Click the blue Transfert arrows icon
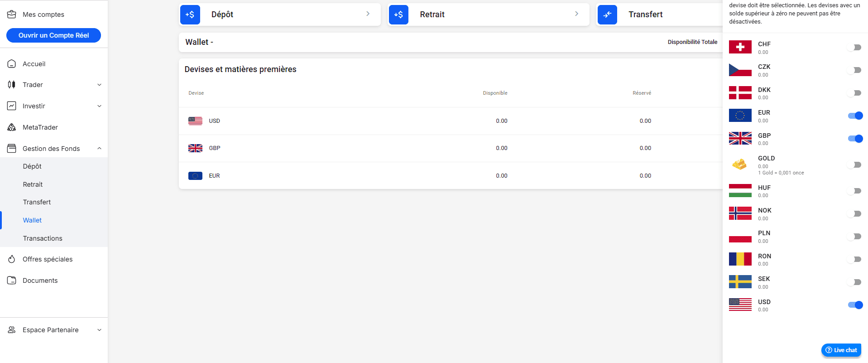 tap(607, 15)
